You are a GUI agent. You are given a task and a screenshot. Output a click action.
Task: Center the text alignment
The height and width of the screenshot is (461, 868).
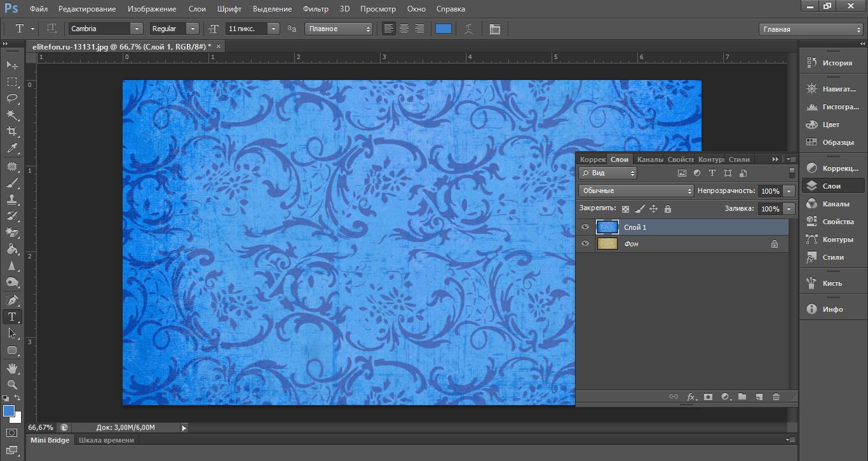pyautogui.click(x=404, y=29)
